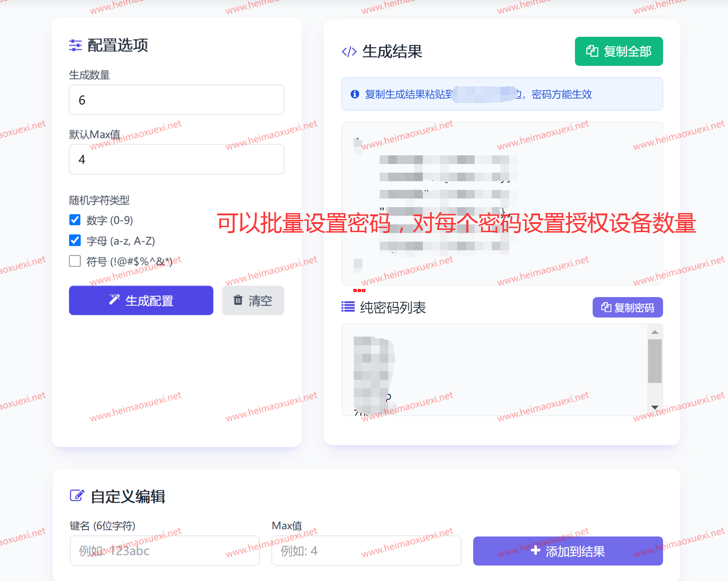Click the 键名 (6位字符) text field
Image resolution: width=728 pixels, height=581 pixels.
[x=164, y=551]
